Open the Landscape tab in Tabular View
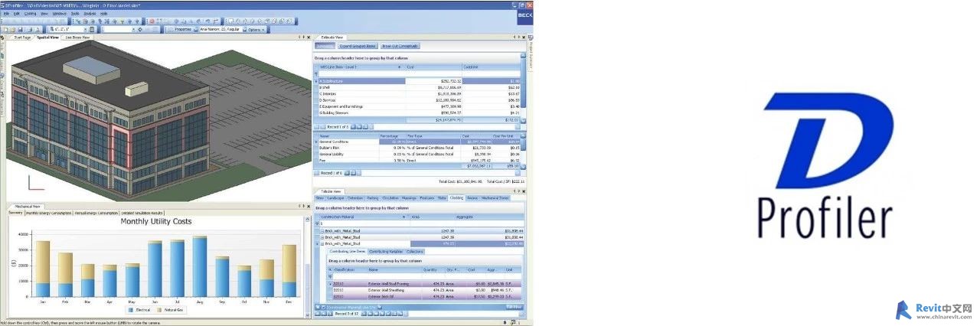The height and width of the screenshot is (326, 980). click(335, 198)
